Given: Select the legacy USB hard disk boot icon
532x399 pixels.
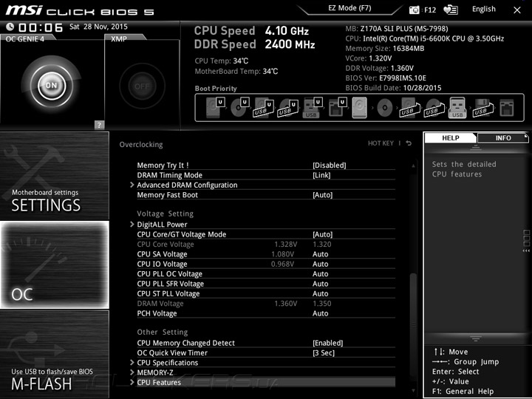Looking at the screenshot, I should point(409,108).
